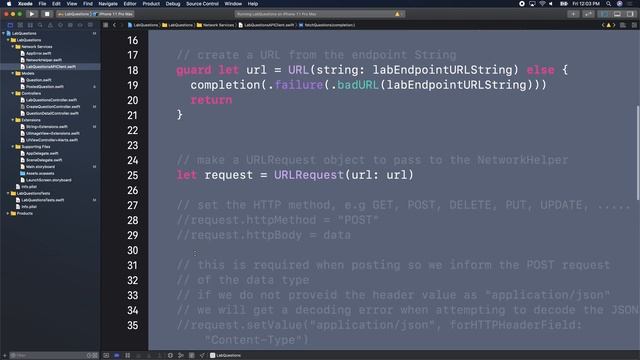
Task: Select LabQuestions scheme in toolbar
Action: [74, 14]
